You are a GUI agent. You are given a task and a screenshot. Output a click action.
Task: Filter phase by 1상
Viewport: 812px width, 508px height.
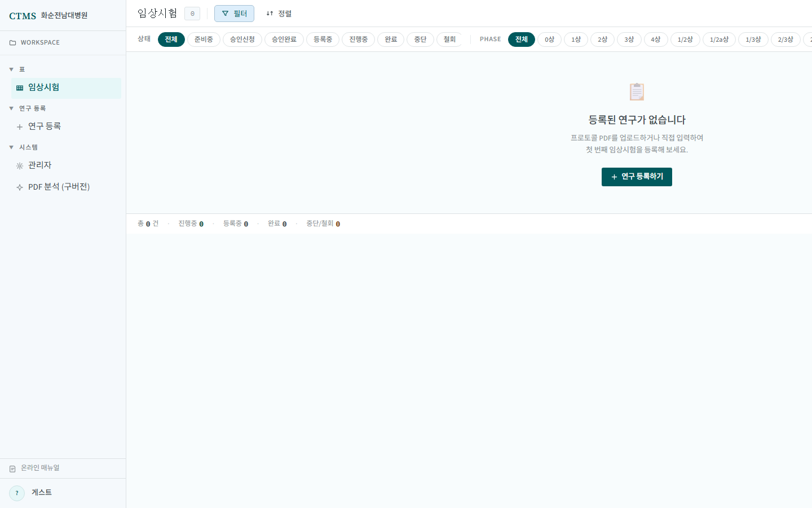[x=576, y=40]
